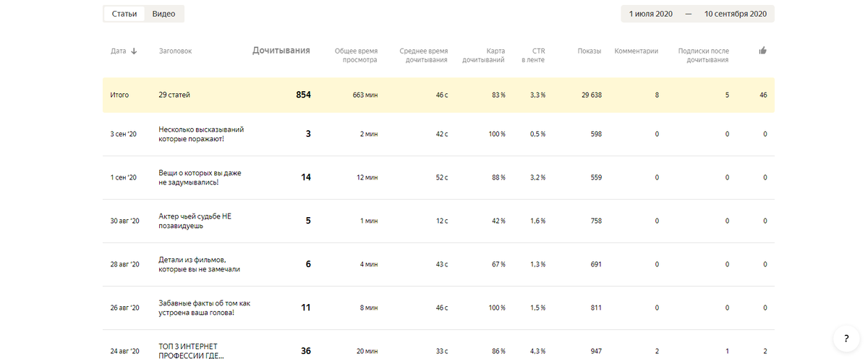Open article Актер чьей судьбе НЕ позавидуешь
The image size is (868, 359).
click(195, 221)
